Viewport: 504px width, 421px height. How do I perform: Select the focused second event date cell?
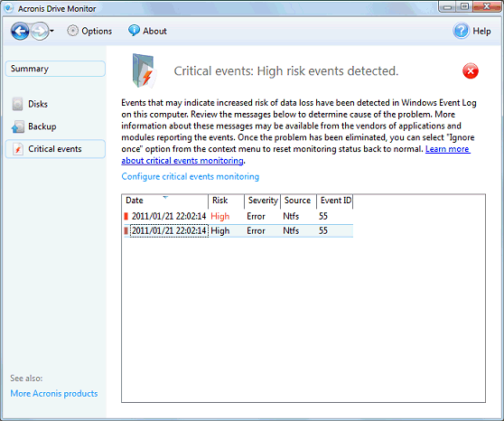[169, 231]
